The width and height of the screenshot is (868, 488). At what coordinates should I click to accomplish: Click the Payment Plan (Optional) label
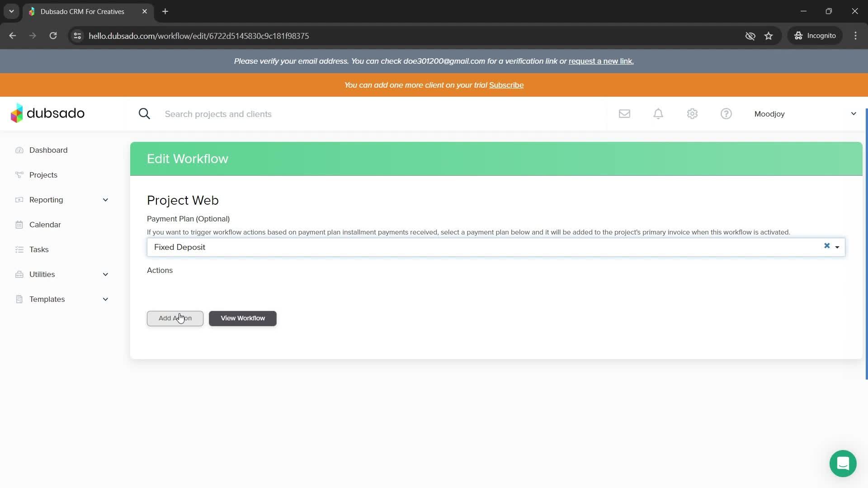(x=188, y=219)
